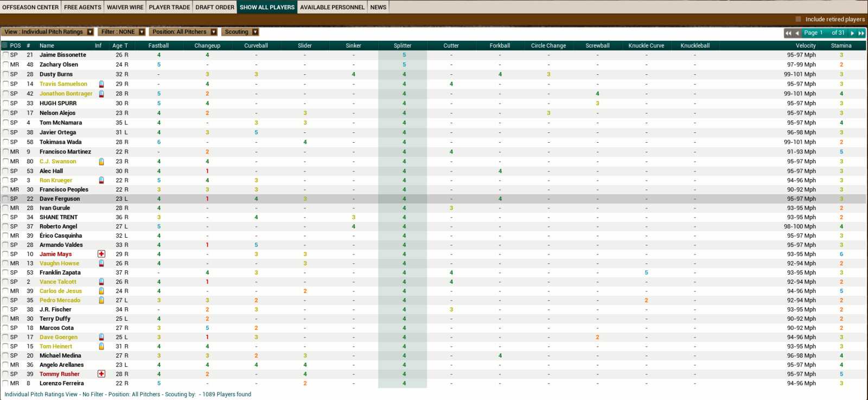Click Tommy Rusher's red injury cross icon
Screen dimensions: 868x400
tap(101, 374)
